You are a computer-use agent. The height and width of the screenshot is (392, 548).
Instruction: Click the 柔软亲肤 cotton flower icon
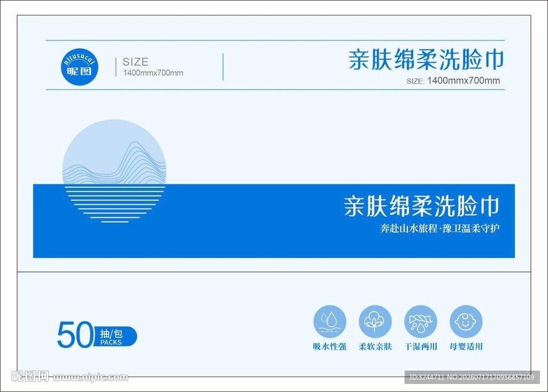click(375, 322)
